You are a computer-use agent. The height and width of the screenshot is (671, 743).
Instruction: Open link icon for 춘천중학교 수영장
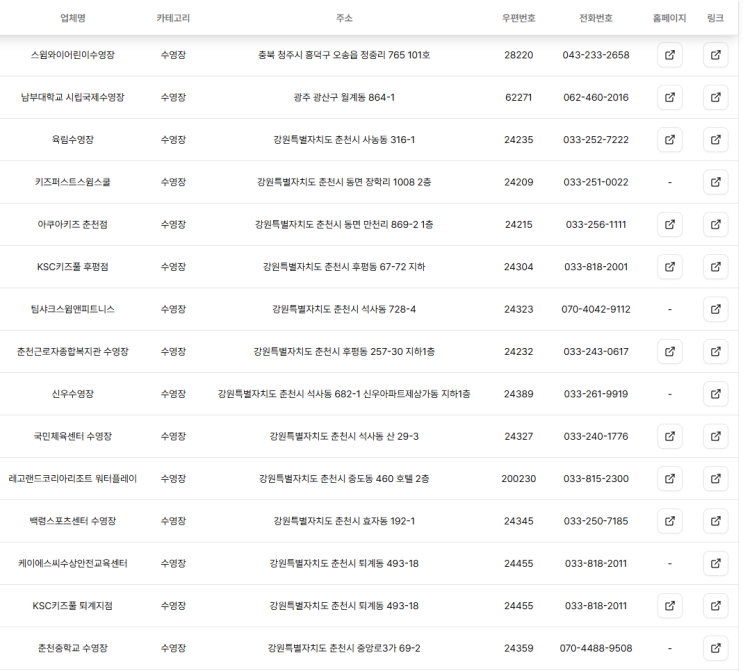(716, 648)
